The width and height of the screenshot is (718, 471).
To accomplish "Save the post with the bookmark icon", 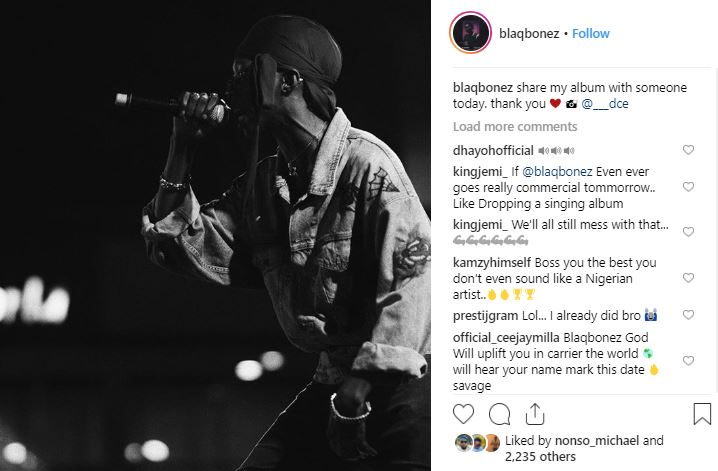I will pos(702,414).
